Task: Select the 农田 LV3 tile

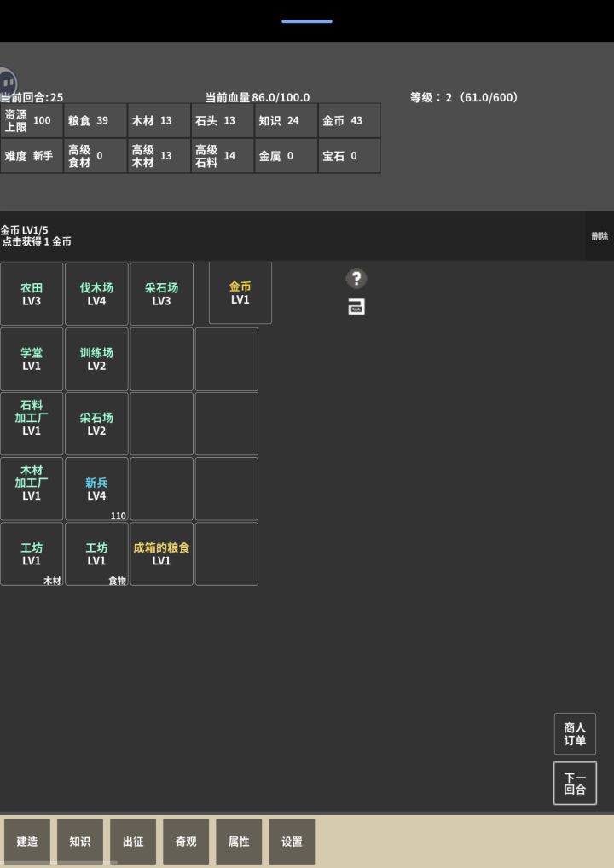Action: pyautogui.click(x=32, y=294)
